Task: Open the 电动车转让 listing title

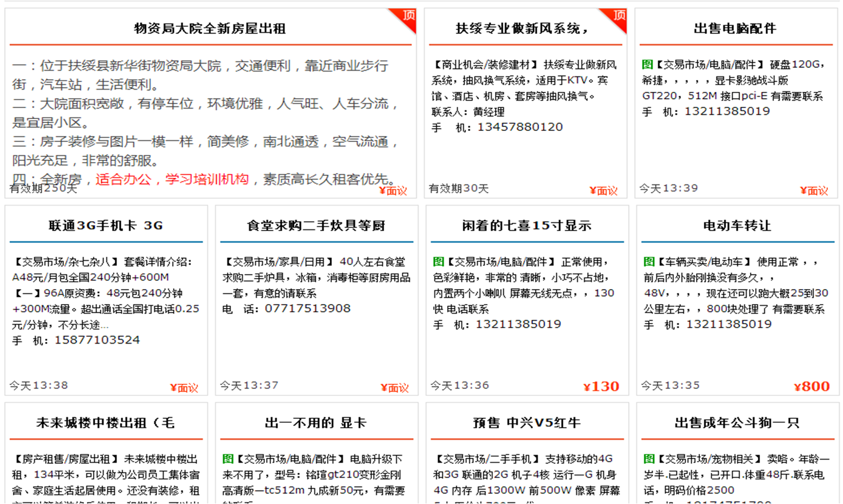Action: click(737, 226)
